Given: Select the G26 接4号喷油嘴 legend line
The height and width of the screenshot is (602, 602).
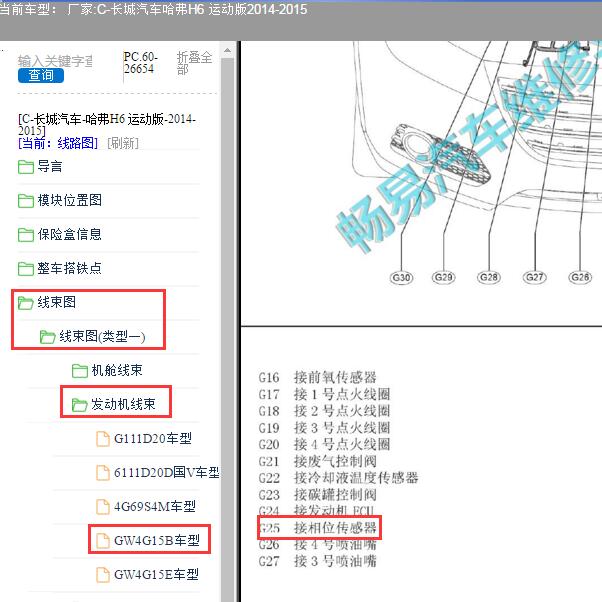Looking at the screenshot, I should 318,544.
